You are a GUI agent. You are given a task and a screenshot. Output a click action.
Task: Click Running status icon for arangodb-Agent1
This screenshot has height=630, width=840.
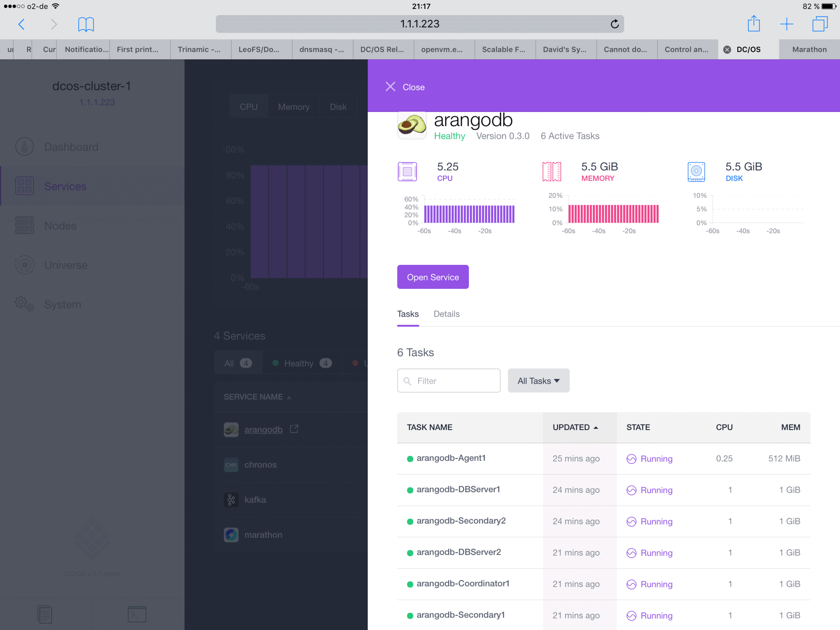pyautogui.click(x=631, y=459)
